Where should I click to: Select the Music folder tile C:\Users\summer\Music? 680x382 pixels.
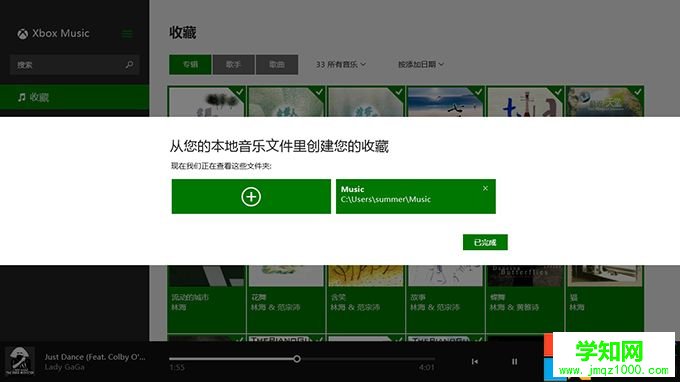tap(415, 196)
